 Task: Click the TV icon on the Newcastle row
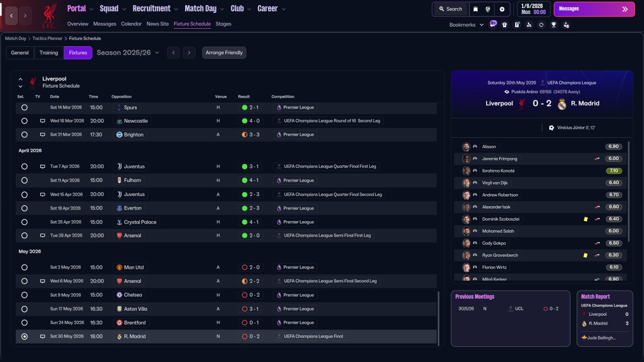point(43,121)
